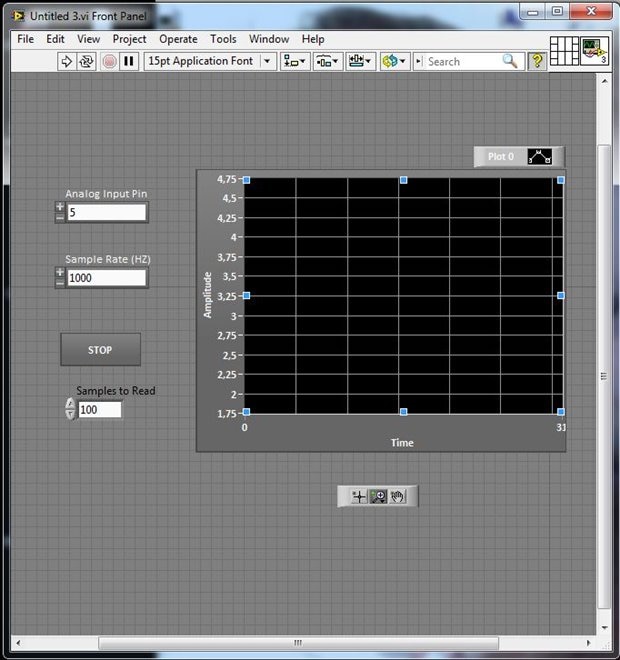Click the vertical scrollbar thumb
The height and width of the screenshot is (660, 620).
click(x=604, y=376)
